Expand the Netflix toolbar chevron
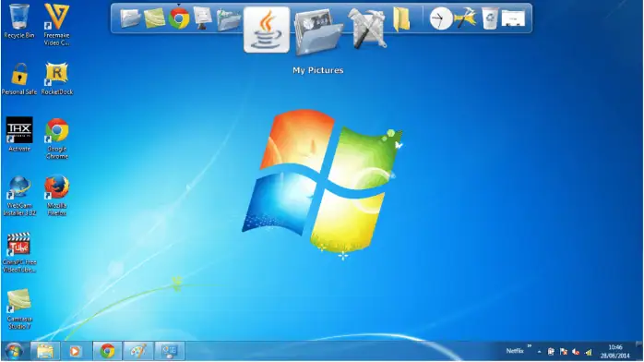This screenshot has height=362, width=644. point(530,346)
